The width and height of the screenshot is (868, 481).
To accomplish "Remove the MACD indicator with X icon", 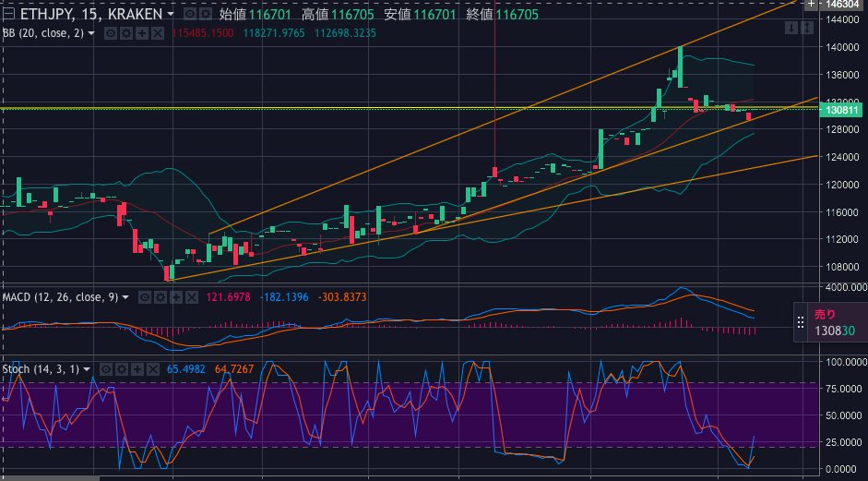I will coord(192,297).
